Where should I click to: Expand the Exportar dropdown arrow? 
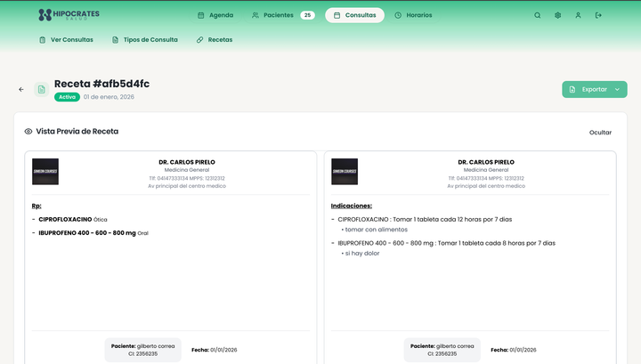[617, 89]
